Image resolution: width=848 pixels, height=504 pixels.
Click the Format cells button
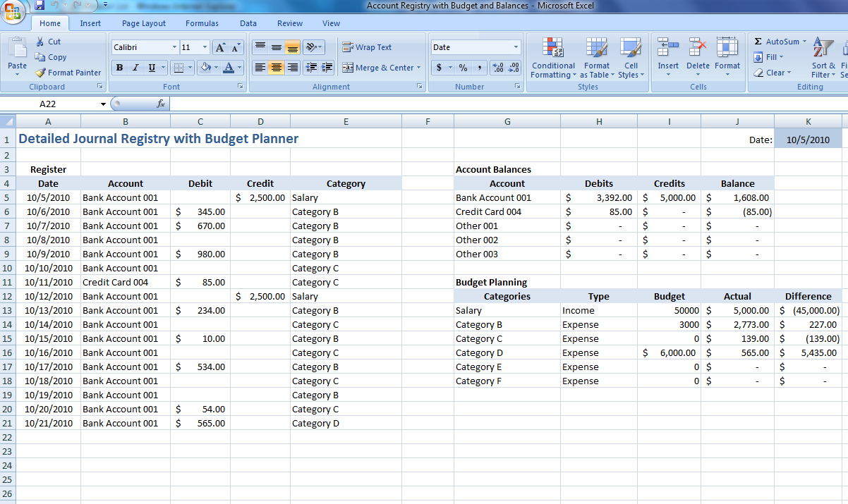pos(727,56)
